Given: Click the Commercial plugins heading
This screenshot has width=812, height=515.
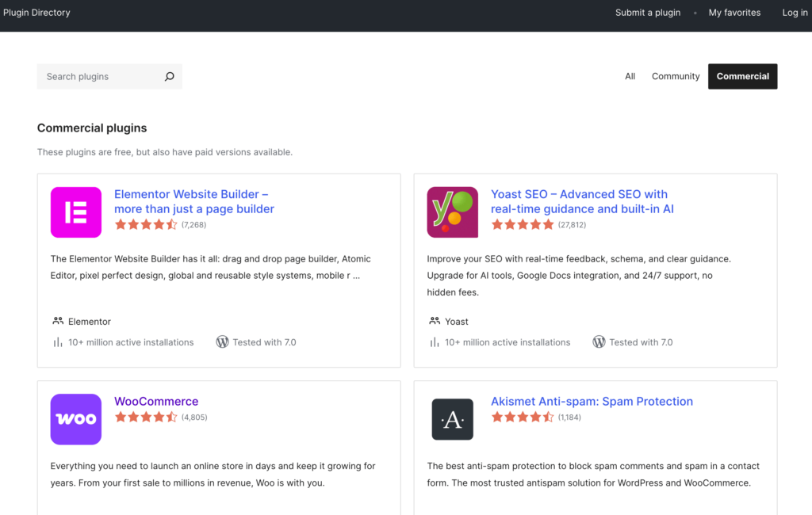Looking at the screenshot, I should 92,128.
